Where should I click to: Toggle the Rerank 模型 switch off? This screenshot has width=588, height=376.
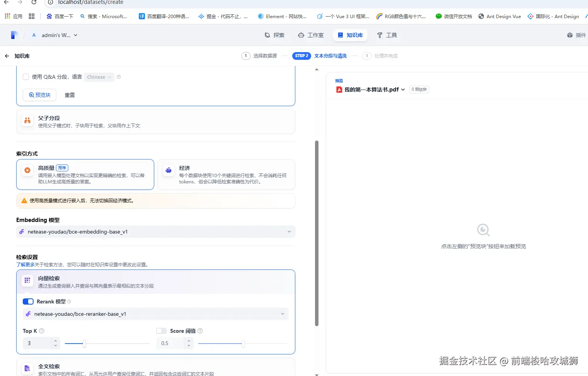coord(28,301)
